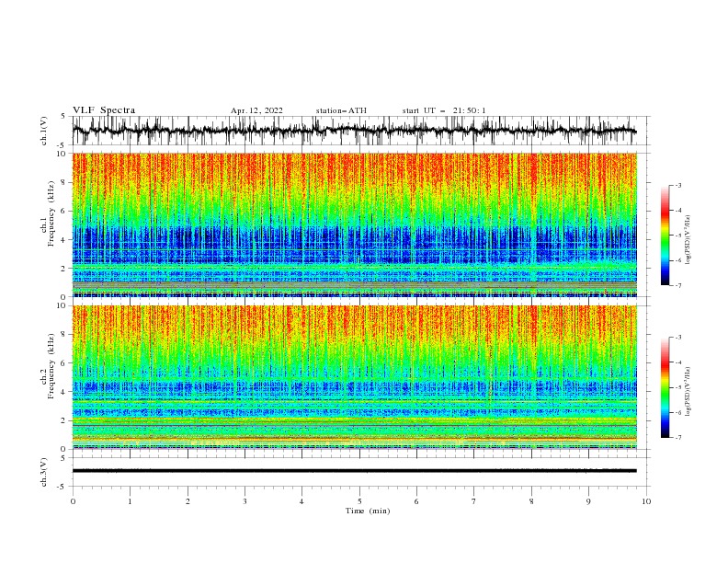Click the 'start UT = 21:50:1' label
This screenshot has height=563, width=728.
(x=444, y=110)
